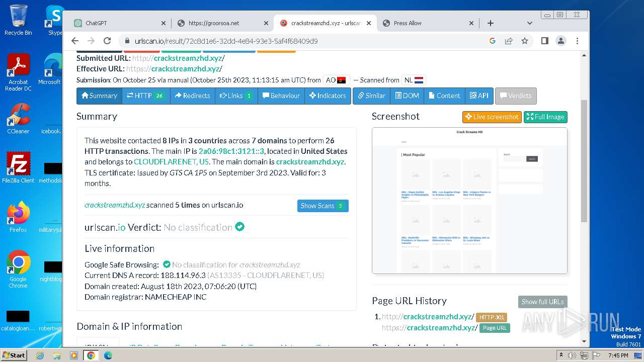Open the Windows Start menu
Image resolution: width=644 pixels, height=362 pixels.
coord(14,355)
